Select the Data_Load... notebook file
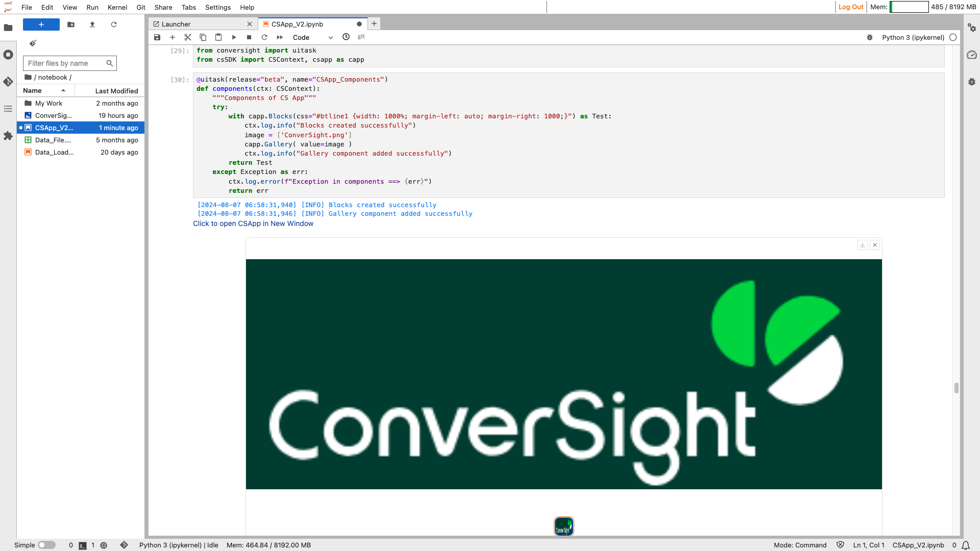The width and height of the screenshot is (980, 551). [81, 152]
